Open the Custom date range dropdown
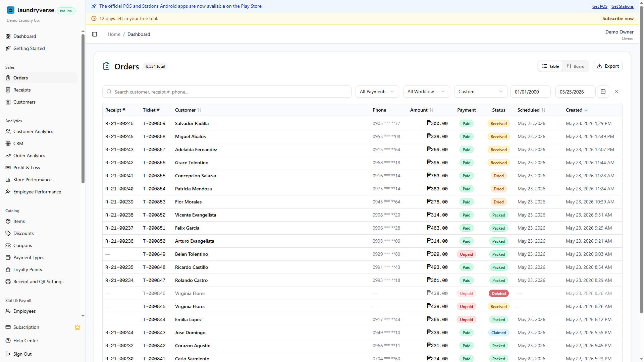The image size is (644, 362). click(480, 92)
